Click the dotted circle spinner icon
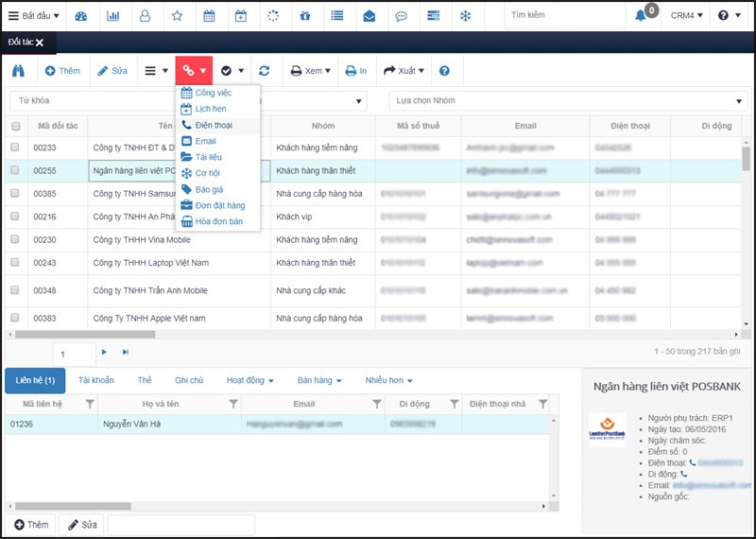Image resolution: width=756 pixels, height=539 pixels. point(273,16)
